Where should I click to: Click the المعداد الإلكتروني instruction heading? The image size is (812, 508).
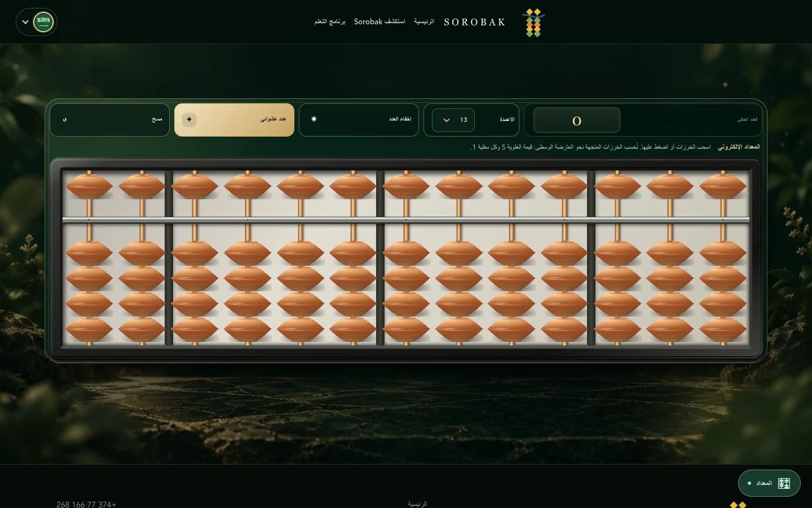coord(739,147)
